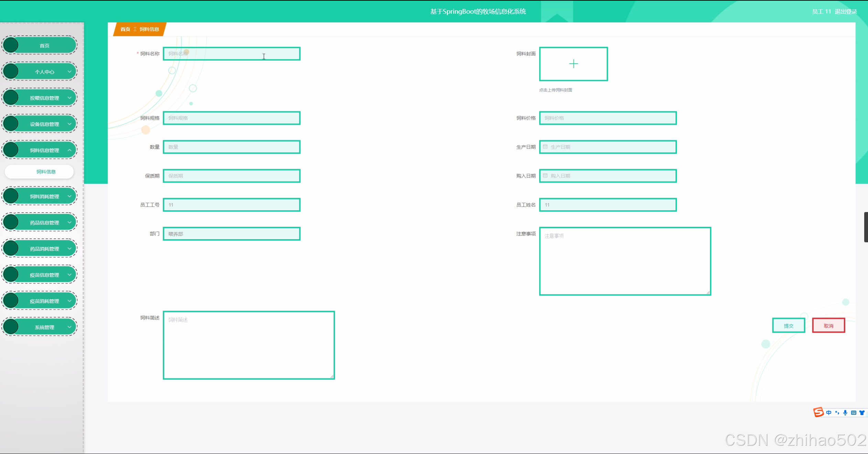Click the microphone voice input icon
The height and width of the screenshot is (454, 868).
[x=845, y=412]
